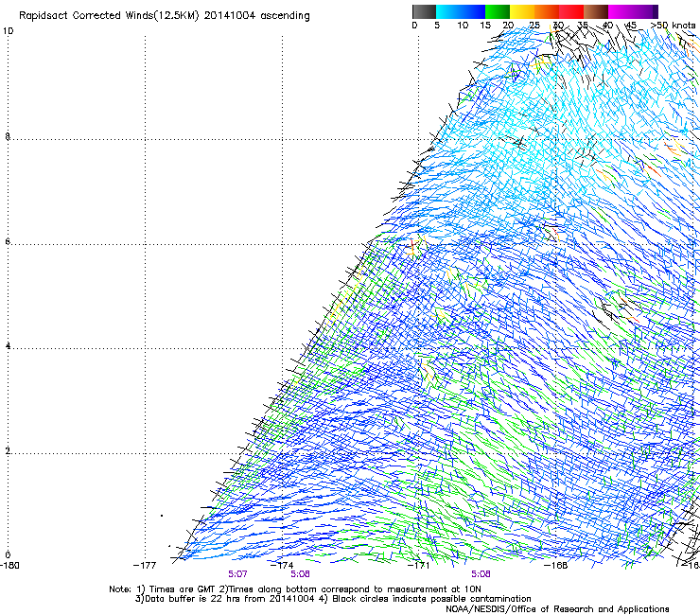Select the gray 0-5 knots color band
This screenshot has height=615, width=700.
[424, 11]
